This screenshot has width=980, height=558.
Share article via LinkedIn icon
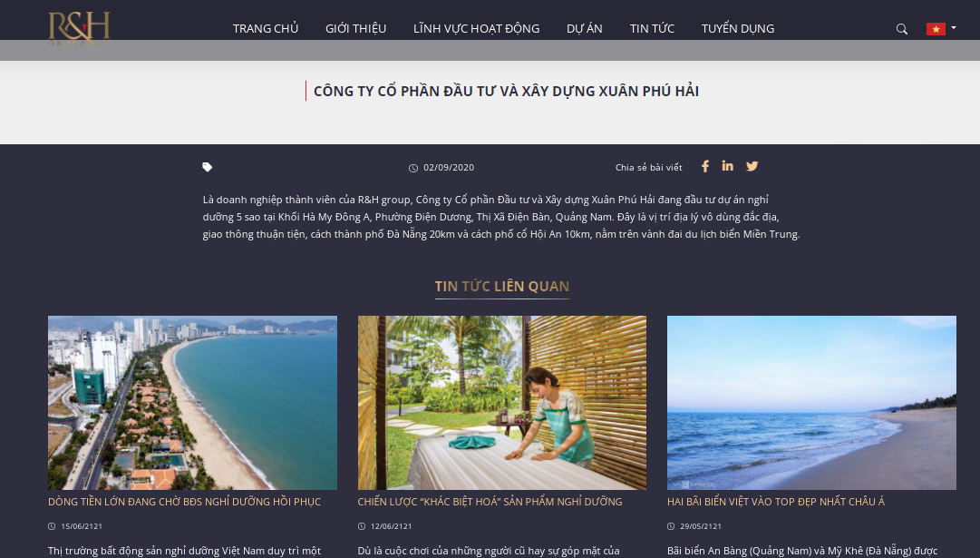tap(727, 166)
